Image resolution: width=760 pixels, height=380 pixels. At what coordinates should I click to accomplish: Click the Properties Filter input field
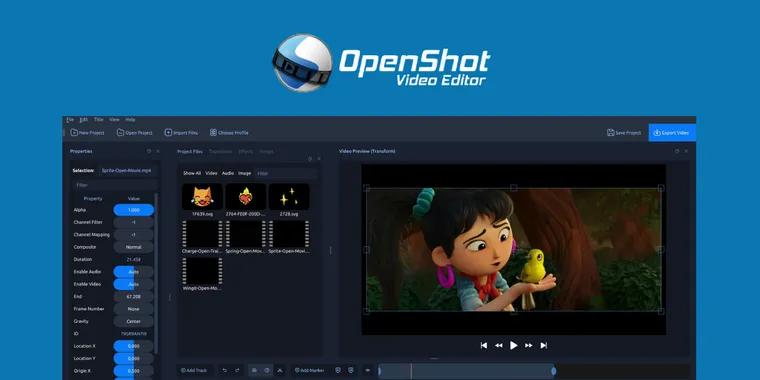tap(114, 185)
